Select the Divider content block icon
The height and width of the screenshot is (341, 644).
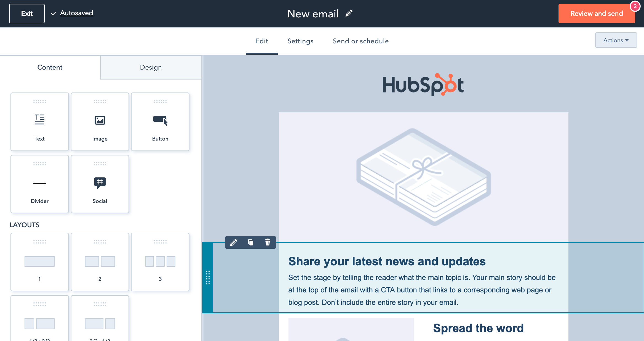[x=39, y=183]
